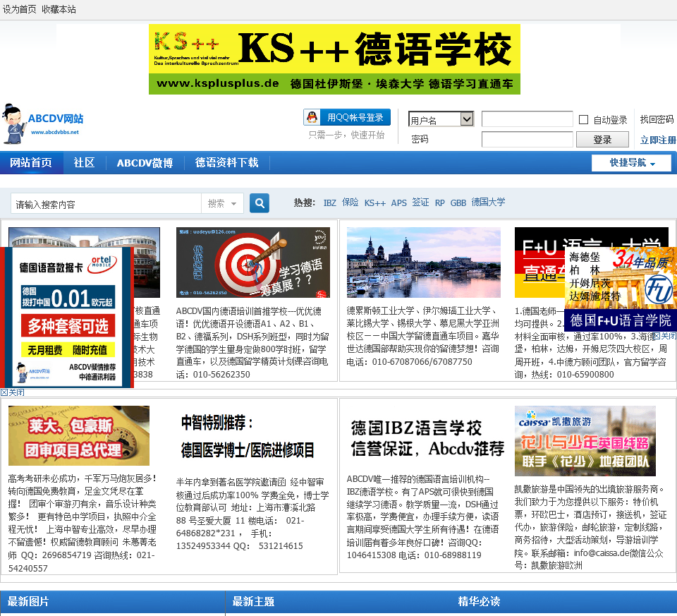Go to the 网站首页 tab
This screenshot has width=677, height=616.
pyautogui.click(x=31, y=162)
